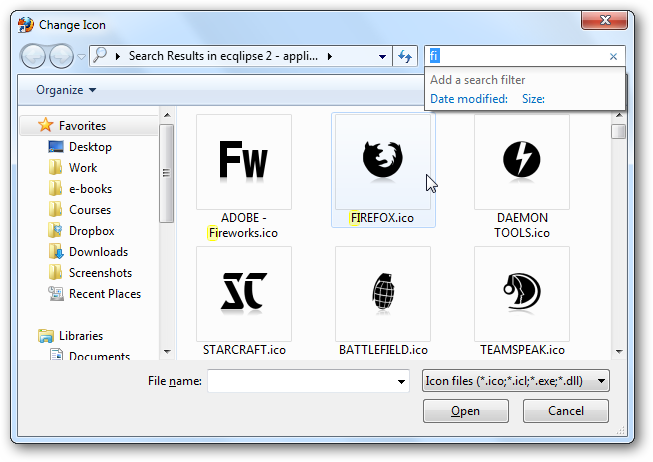Click the breadcrumb arrow after Search Results

point(330,56)
